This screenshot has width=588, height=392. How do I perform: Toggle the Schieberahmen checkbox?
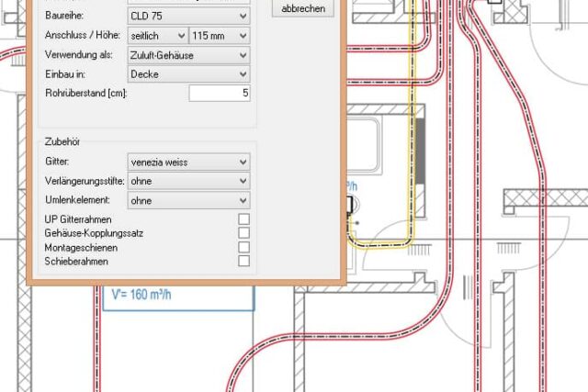243,261
